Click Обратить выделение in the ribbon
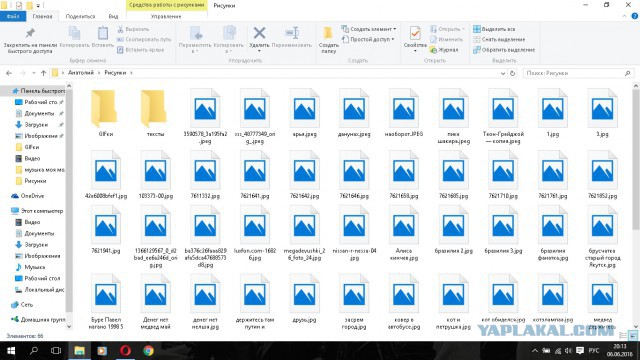The height and width of the screenshot is (360, 640). pyautogui.click(x=504, y=50)
